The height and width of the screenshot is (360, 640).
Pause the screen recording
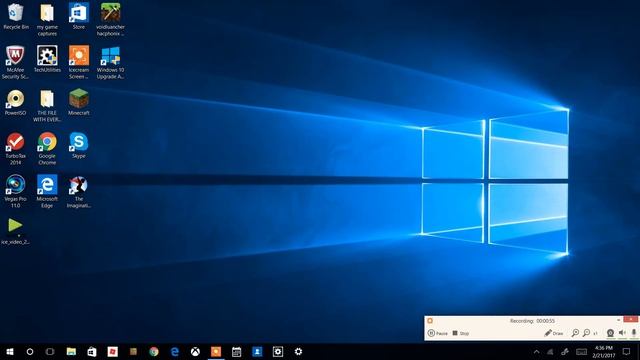(437, 333)
